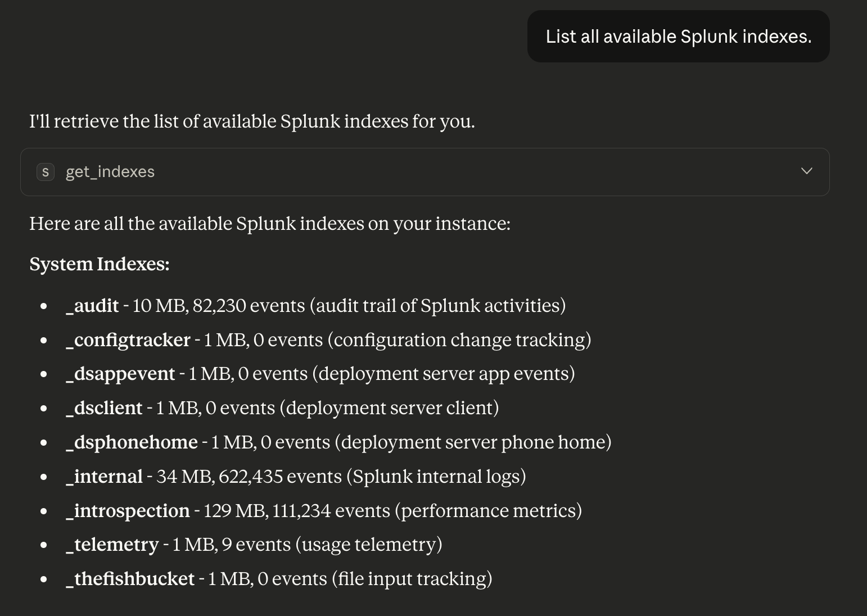867x616 pixels.
Task: Click the _dsappevent index name
Action: (120, 374)
